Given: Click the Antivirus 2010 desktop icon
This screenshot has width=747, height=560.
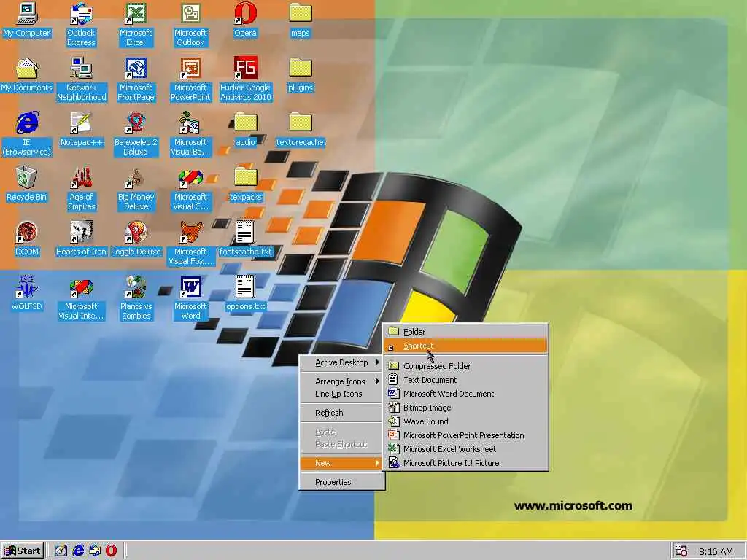Looking at the screenshot, I should point(245,79).
